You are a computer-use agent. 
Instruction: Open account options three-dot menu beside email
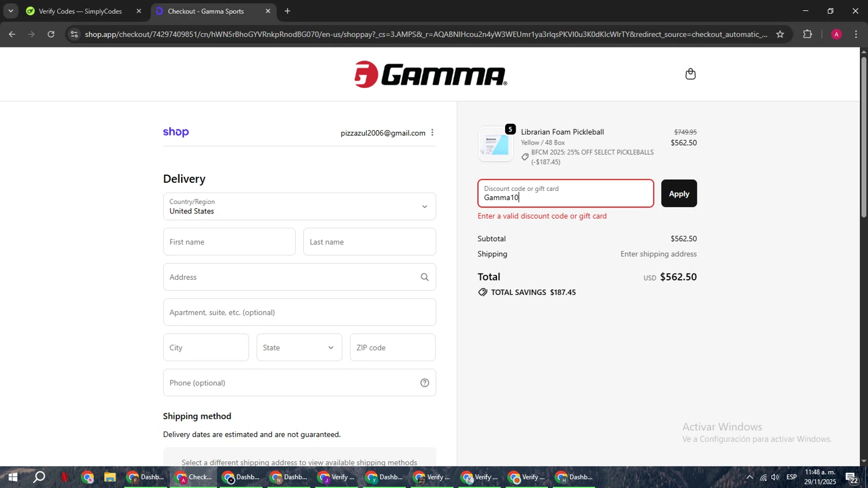[432, 133]
